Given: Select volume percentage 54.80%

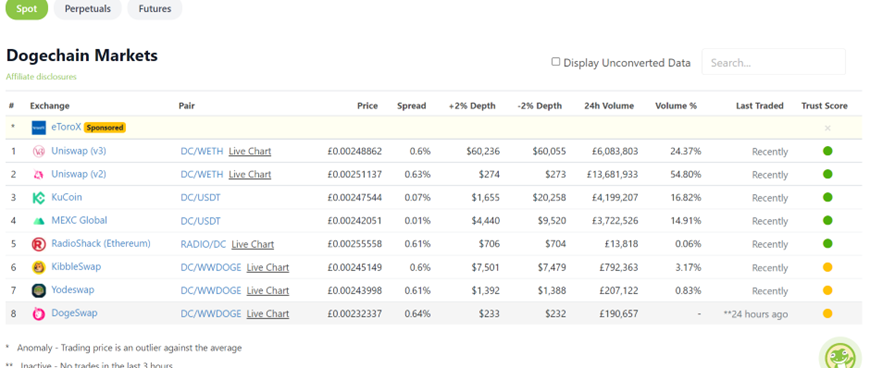Looking at the screenshot, I should 685,174.
